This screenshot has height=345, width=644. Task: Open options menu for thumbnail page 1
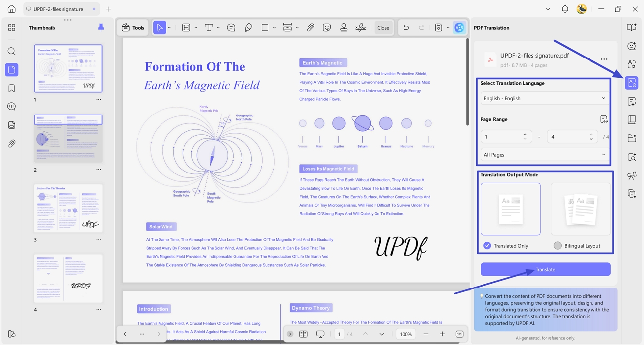pyautogui.click(x=99, y=99)
